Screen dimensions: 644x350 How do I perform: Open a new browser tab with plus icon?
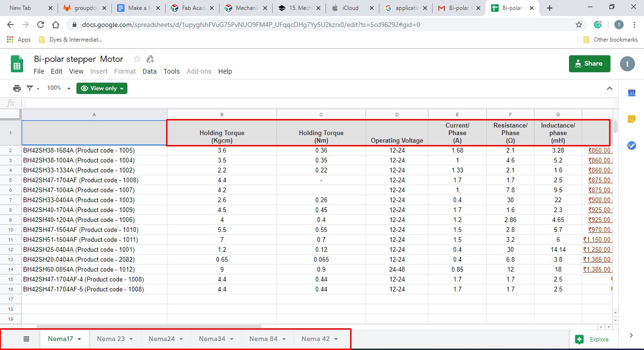549,8
